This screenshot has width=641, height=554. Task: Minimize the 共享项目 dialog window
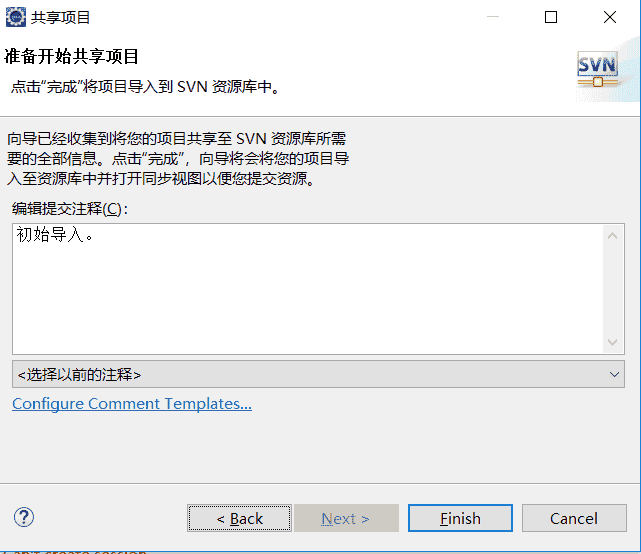(x=493, y=17)
